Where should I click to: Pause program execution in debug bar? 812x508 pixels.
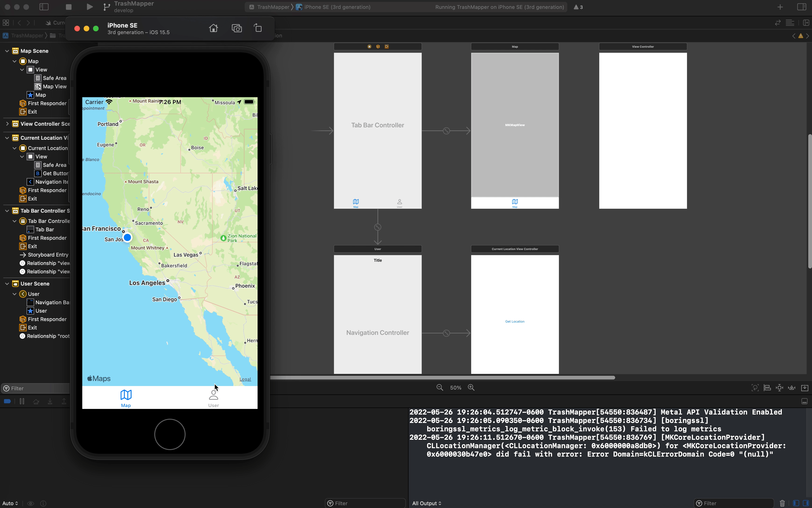22,401
